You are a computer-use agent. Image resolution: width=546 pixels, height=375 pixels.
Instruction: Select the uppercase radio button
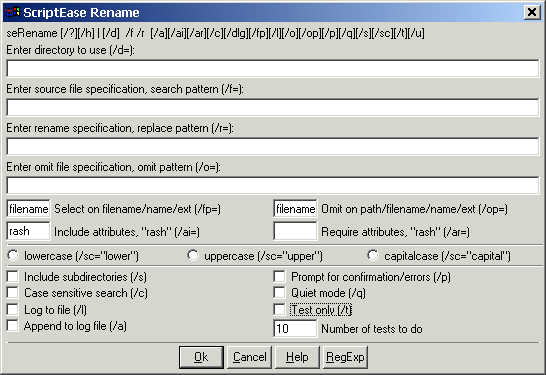click(x=193, y=255)
